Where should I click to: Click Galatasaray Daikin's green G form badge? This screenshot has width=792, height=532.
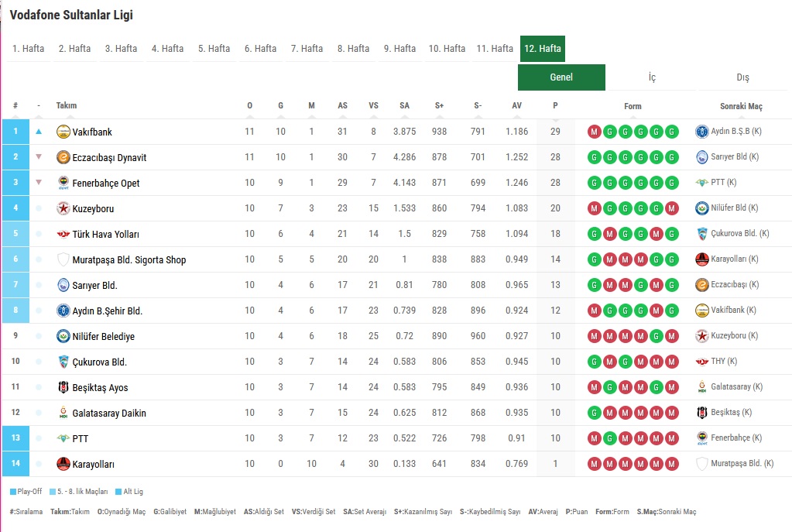594,413
